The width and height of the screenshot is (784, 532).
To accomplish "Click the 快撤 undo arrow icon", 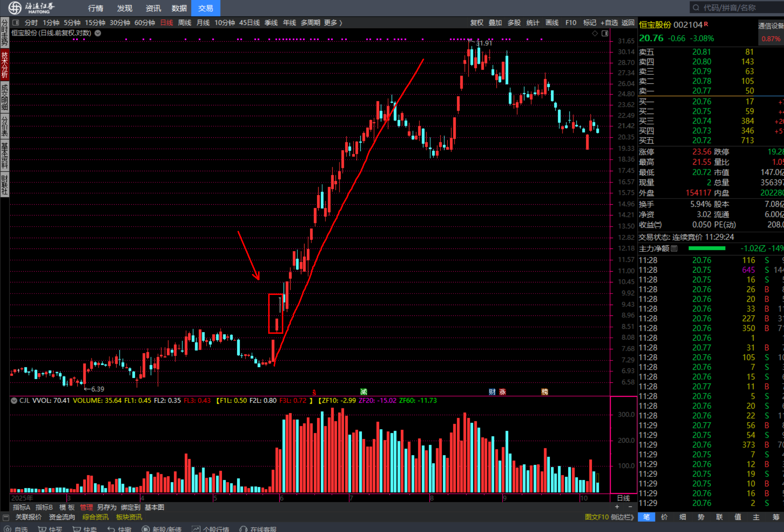I will pos(111,529).
